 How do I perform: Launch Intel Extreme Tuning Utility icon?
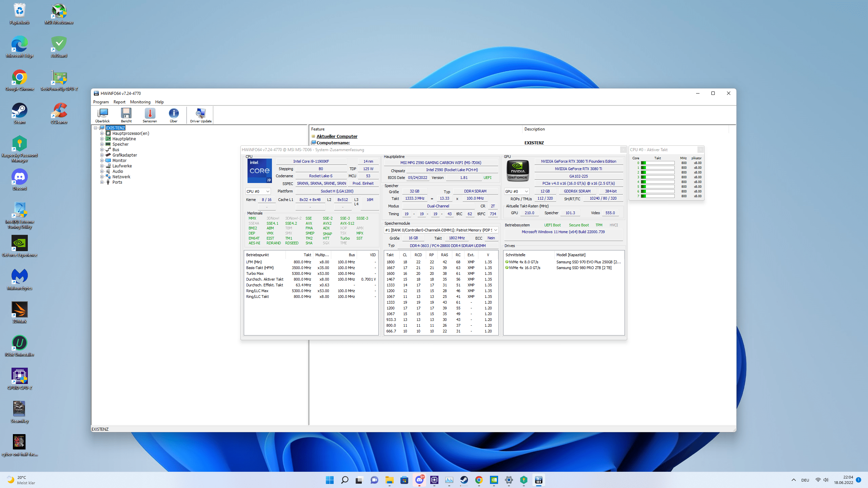[20, 216]
